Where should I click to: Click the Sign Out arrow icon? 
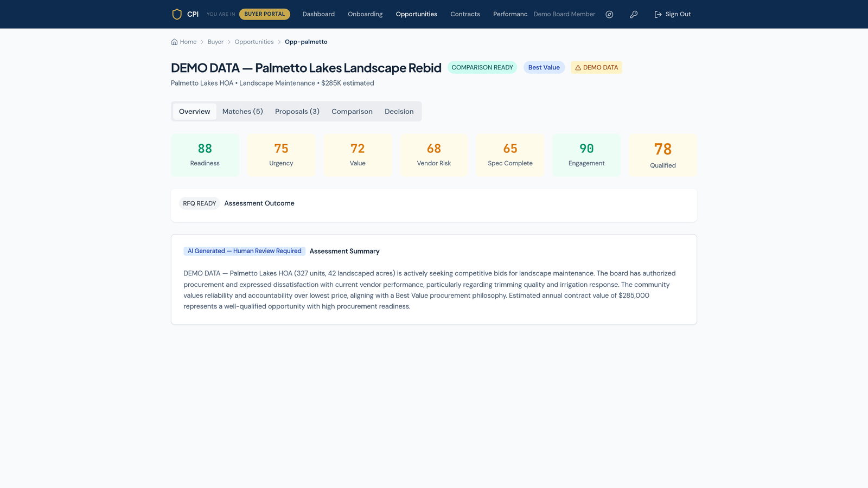click(658, 15)
